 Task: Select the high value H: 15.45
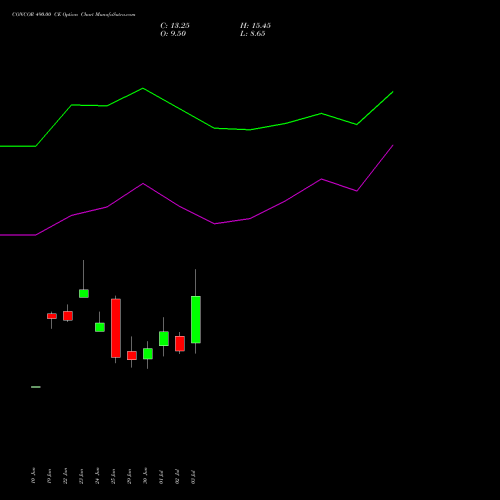[255, 26]
